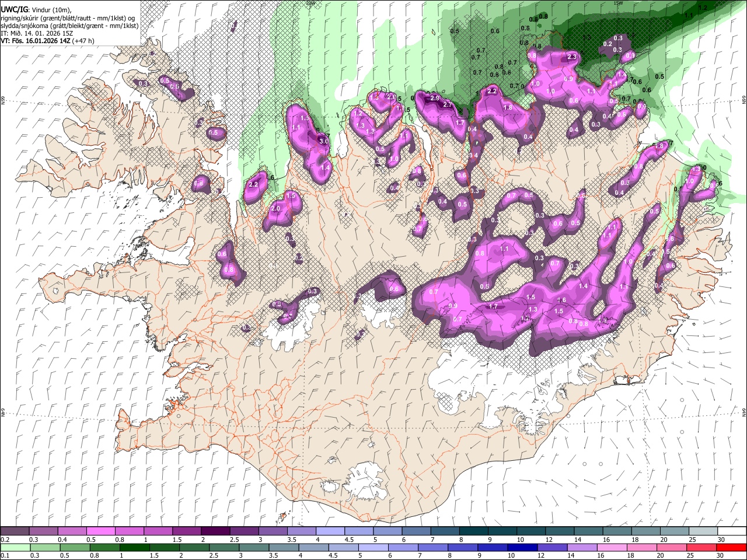This screenshot has width=747, height=560.
Task: Select the darkest green 1 swatch in lower scale
Action: (135, 547)
